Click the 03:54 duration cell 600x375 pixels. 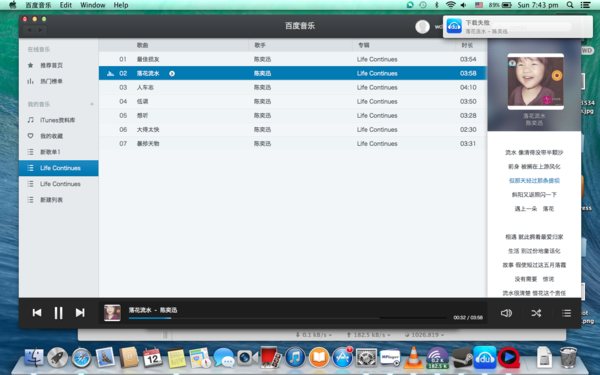tap(468, 59)
